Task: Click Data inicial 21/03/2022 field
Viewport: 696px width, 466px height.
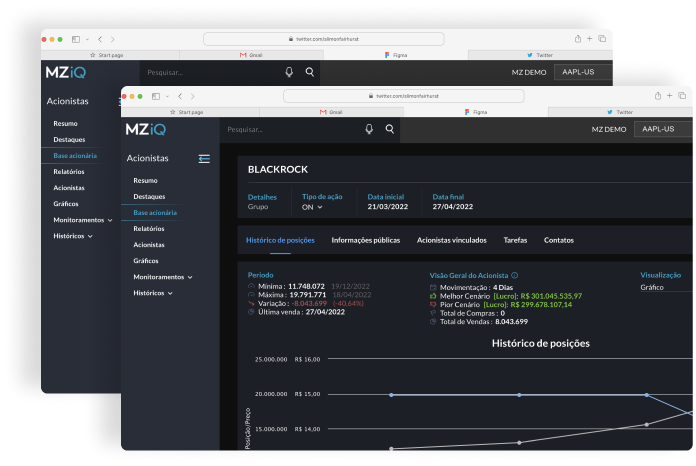Action: click(388, 202)
